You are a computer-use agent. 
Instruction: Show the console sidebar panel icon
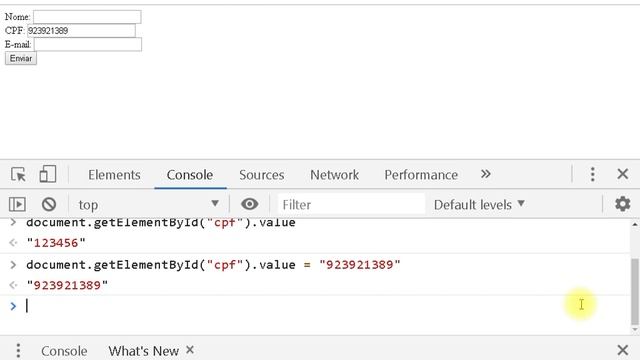click(x=17, y=204)
